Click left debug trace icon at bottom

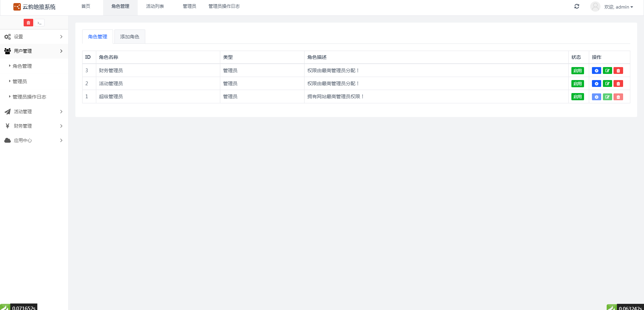point(5,307)
